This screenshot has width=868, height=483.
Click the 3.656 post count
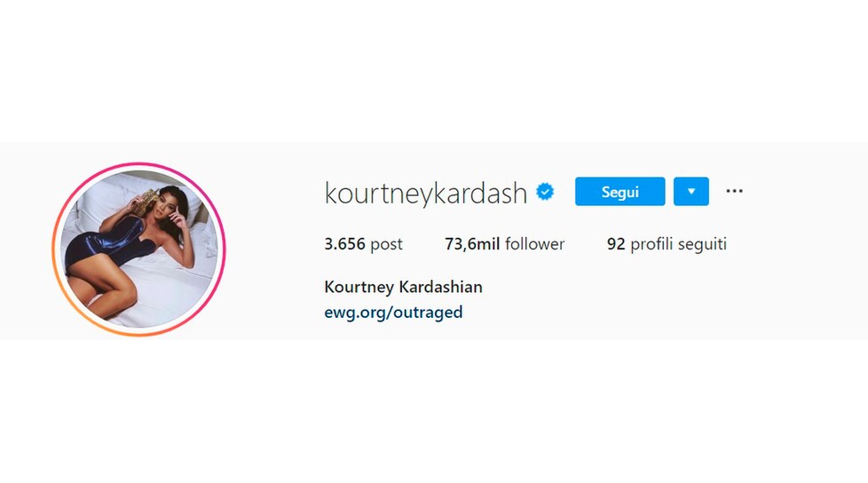(x=363, y=244)
